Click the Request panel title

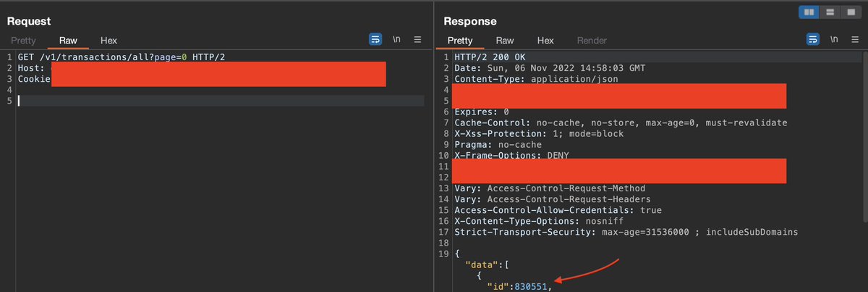pyautogui.click(x=28, y=22)
